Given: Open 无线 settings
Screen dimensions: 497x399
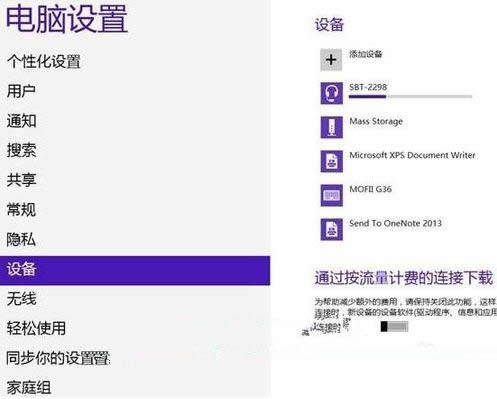Looking at the screenshot, I should [x=21, y=299].
